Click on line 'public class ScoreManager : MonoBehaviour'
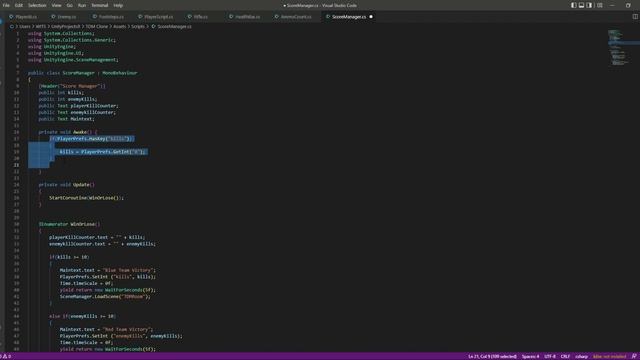Viewport: 640px width, 360px height. click(82, 73)
